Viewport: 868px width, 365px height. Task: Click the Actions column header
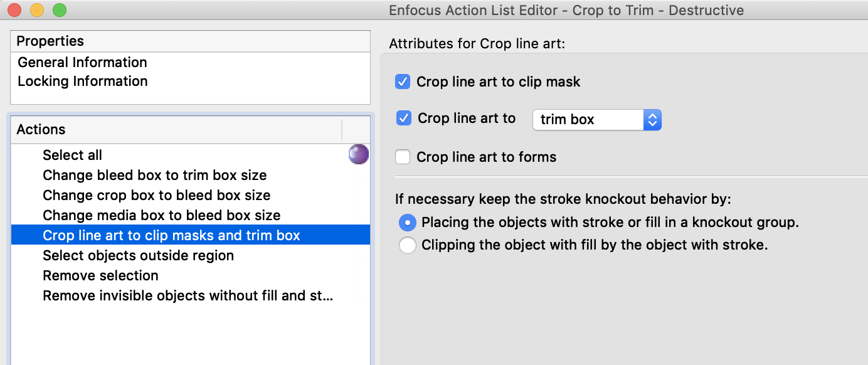(x=176, y=129)
